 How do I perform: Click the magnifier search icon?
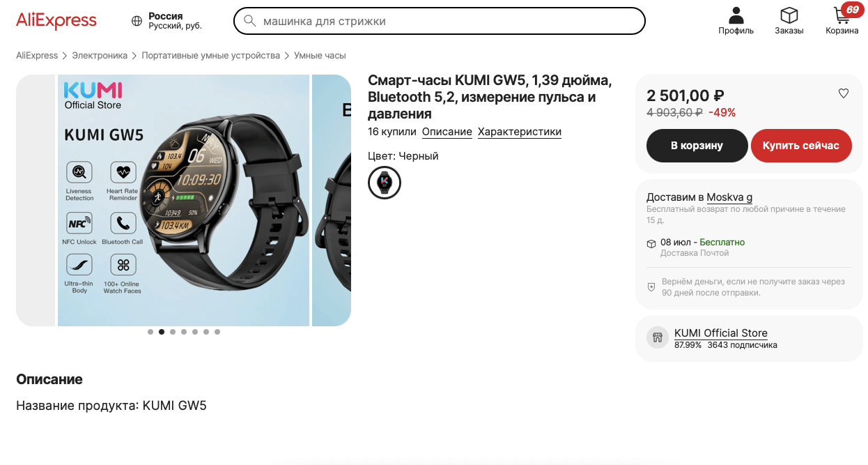click(249, 21)
